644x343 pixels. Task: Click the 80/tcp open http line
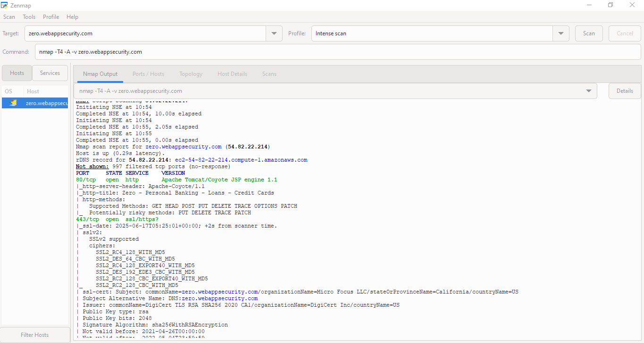[176, 180]
